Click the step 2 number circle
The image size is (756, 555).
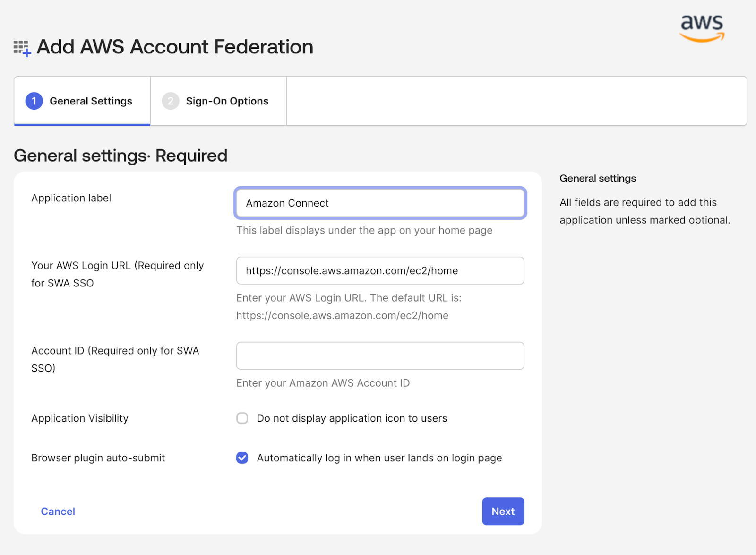[x=170, y=101]
